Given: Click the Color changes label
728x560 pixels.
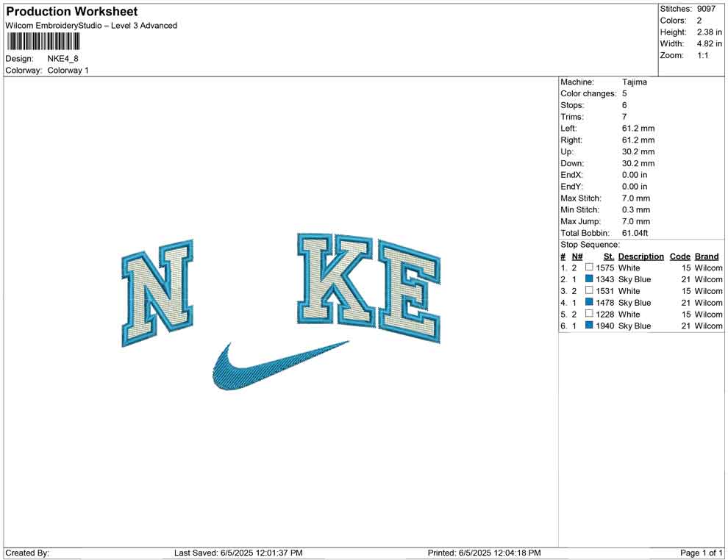Looking at the screenshot, I should pos(588,93).
